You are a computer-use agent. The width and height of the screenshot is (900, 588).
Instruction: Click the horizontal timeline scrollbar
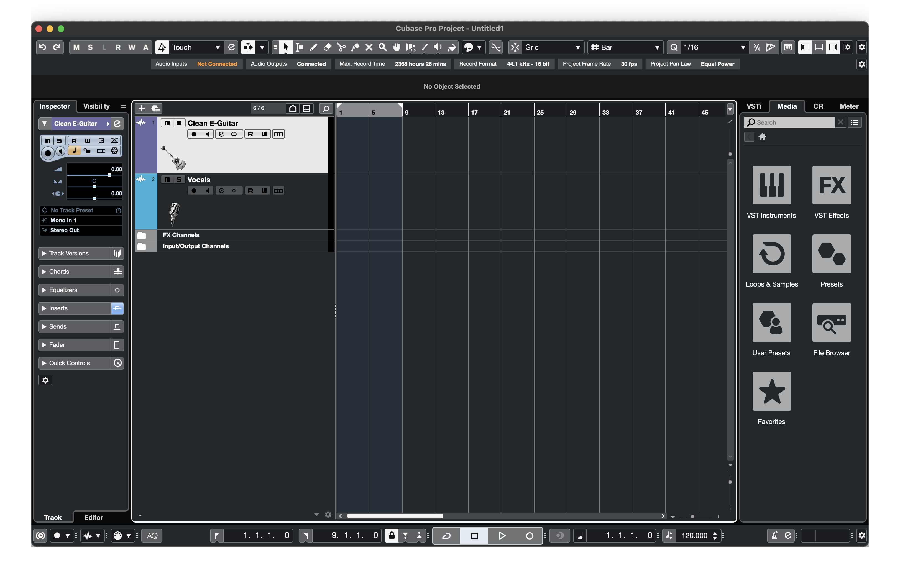395,516
